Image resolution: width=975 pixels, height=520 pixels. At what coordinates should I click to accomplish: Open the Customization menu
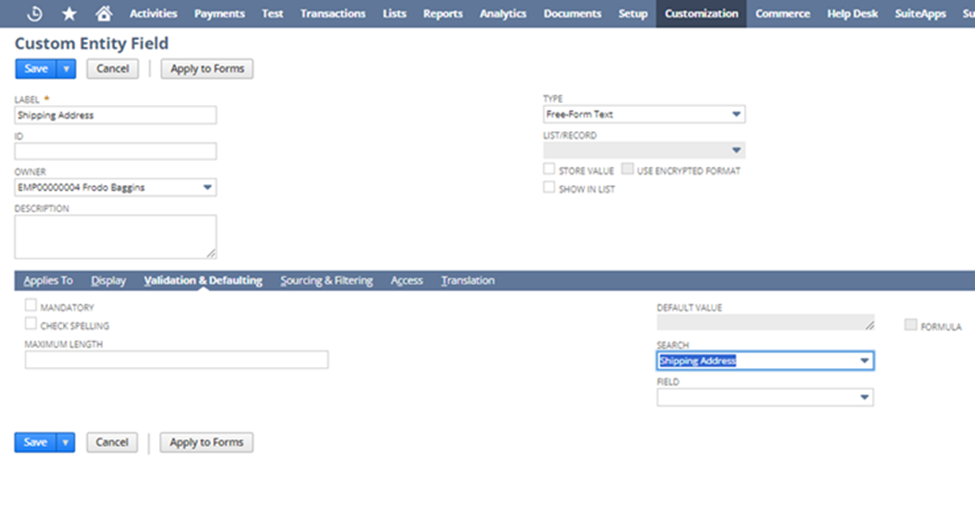point(701,14)
